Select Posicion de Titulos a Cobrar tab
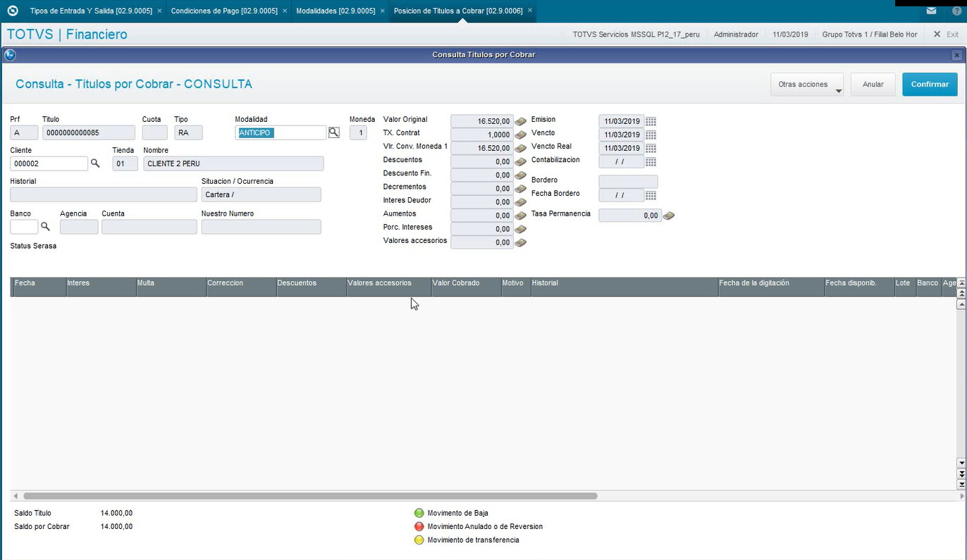The width and height of the screenshot is (967, 560). pyautogui.click(x=458, y=11)
